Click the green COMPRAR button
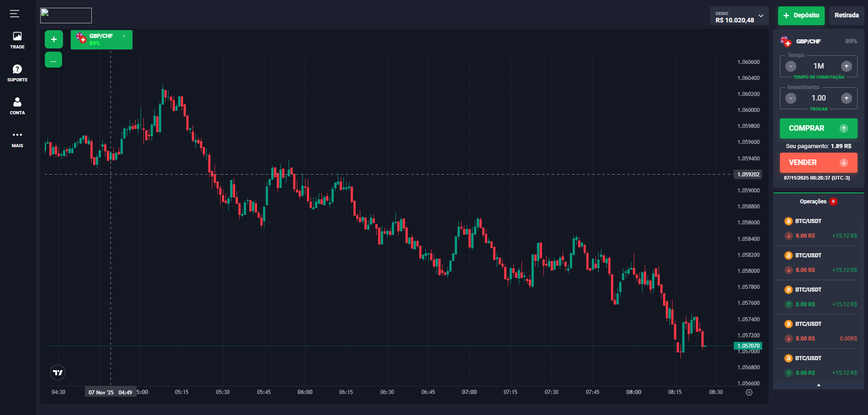This screenshot has height=415, width=868. click(x=818, y=128)
